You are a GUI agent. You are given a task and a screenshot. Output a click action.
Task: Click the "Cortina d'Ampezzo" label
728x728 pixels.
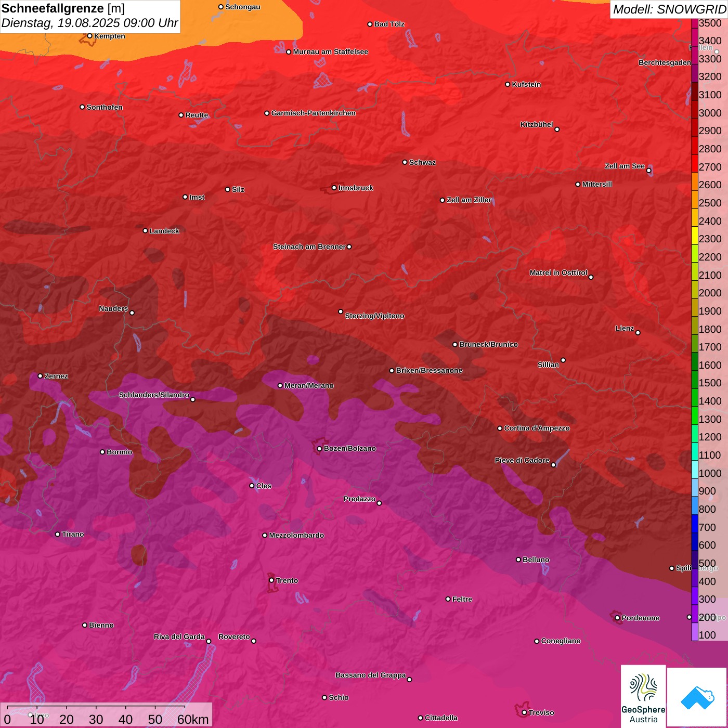coord(537,428)
